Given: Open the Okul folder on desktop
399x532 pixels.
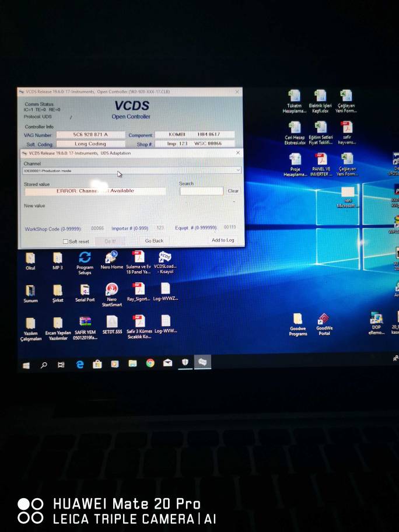Looking at the screenshot, I should (x=30, y=261).
